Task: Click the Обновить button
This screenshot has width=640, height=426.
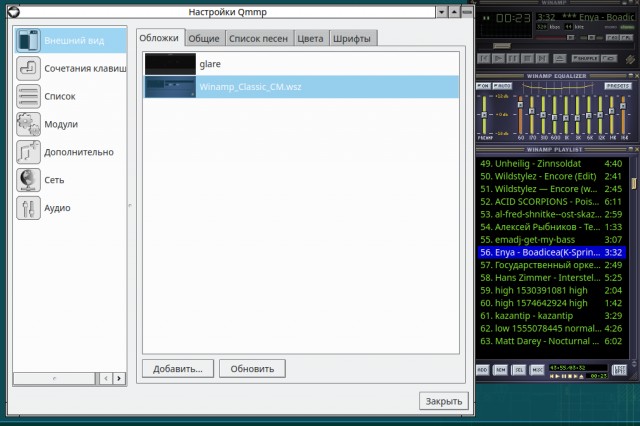Action: pyautogui.click(x=252, y=369)
